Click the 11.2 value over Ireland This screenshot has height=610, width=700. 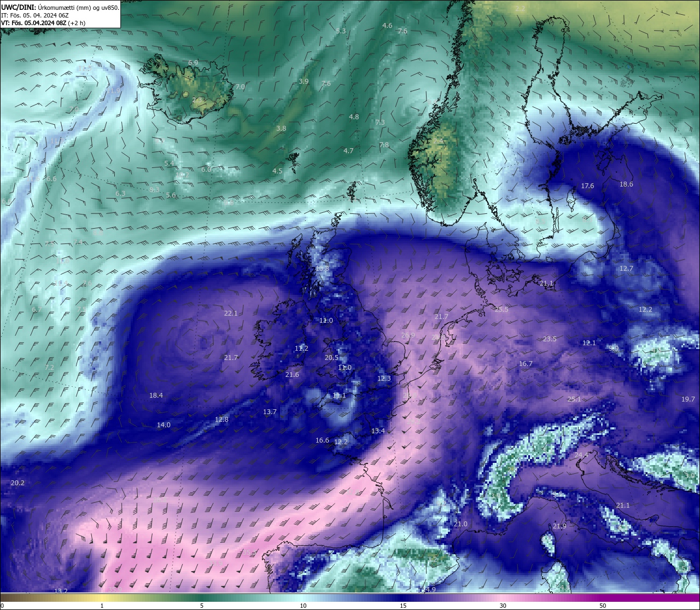click(x=301, y=348)
